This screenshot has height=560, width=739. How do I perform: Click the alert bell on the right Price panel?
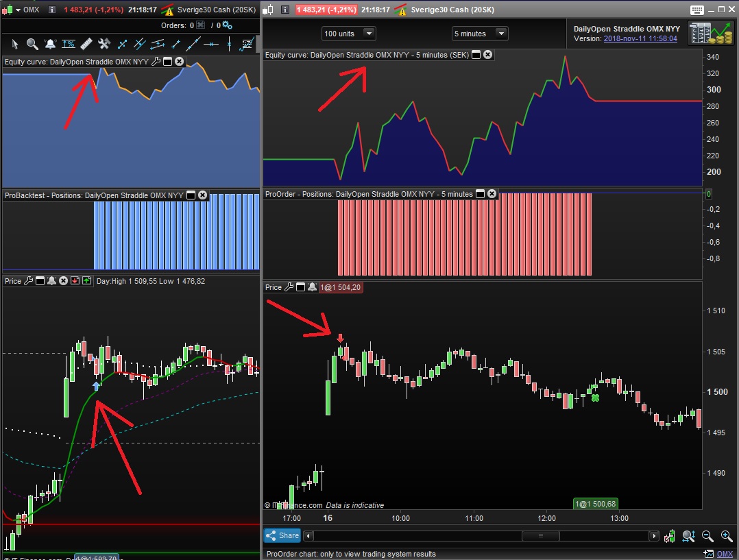click(x=312, y=287)
